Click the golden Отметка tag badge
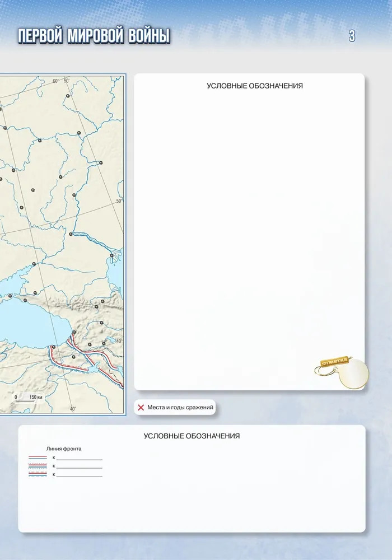Viewport: 392px width, 560px height. tap(334, 362)
